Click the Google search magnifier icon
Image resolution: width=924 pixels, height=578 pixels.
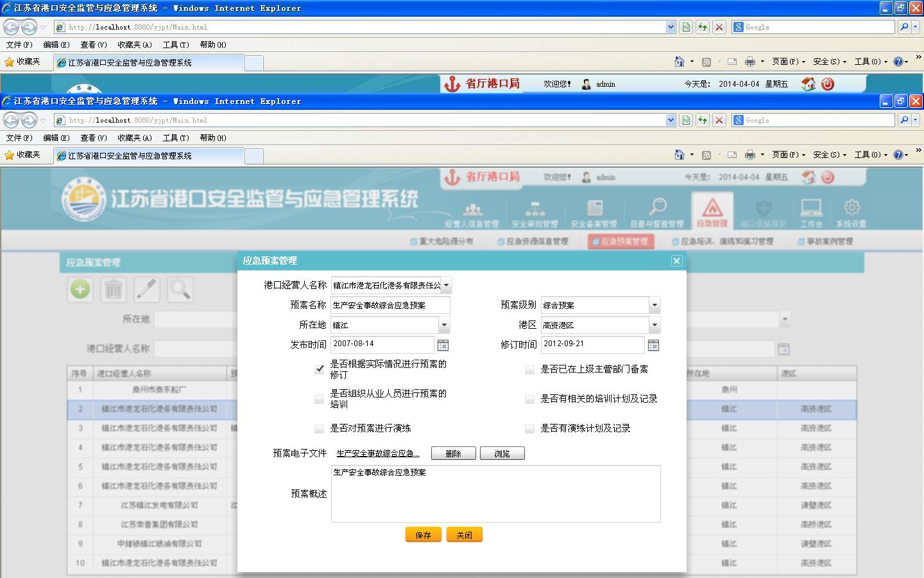pyautogui.click(x=904, y=120)
